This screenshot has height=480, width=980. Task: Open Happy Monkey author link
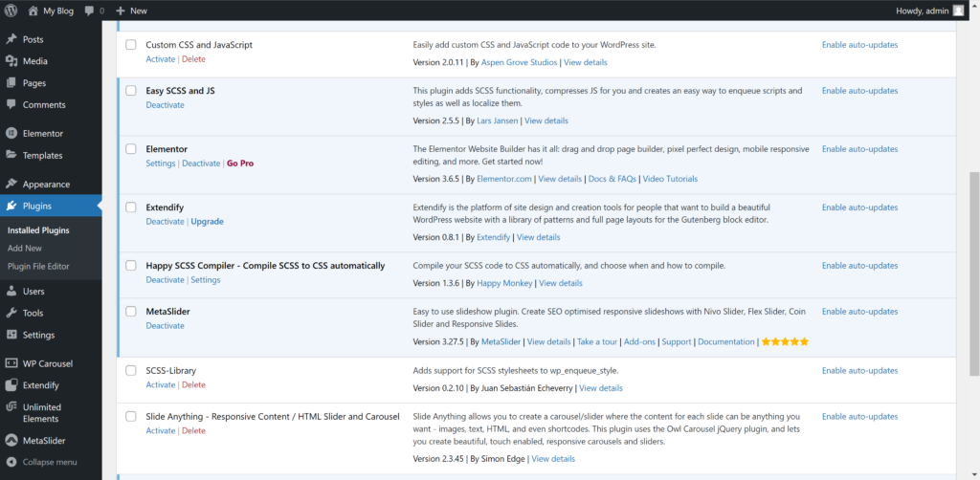pyautogui.click(x=504, y=283)
